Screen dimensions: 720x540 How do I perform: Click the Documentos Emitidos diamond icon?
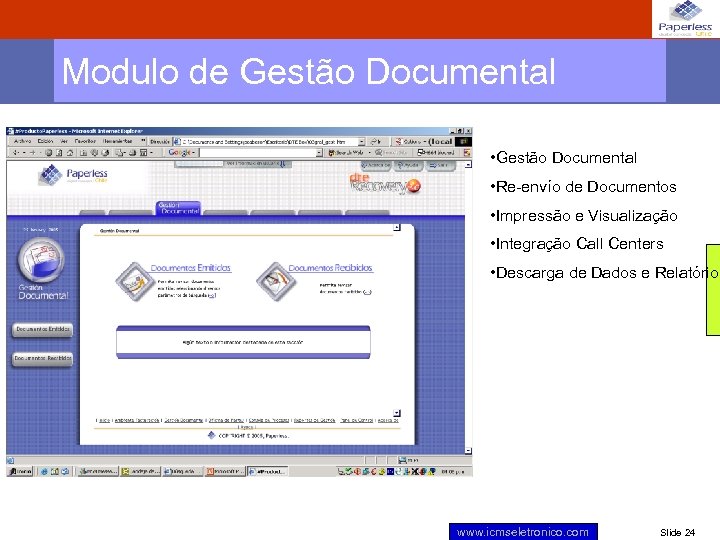pos(135,282)
